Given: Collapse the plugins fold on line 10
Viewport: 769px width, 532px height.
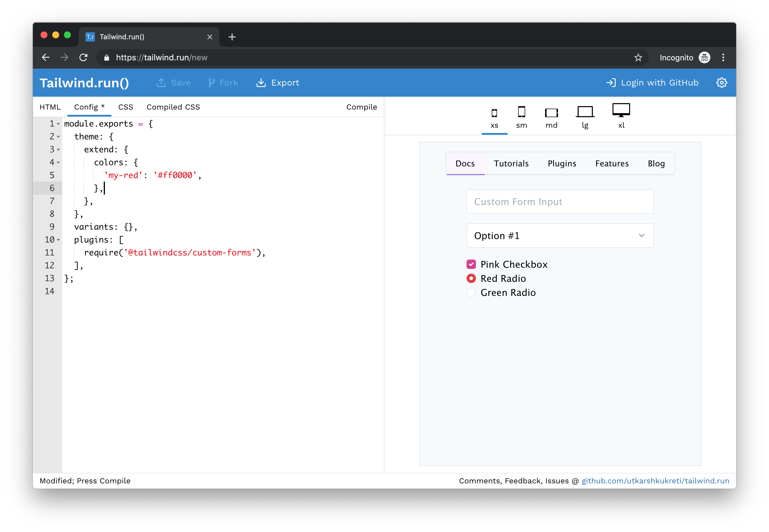Looking at the screenshot, I should pos(58,240).
